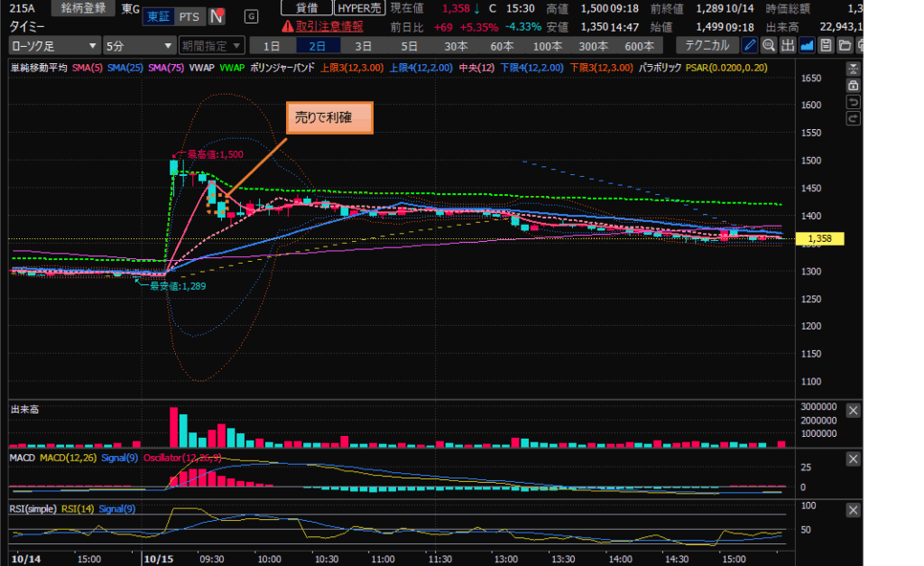The image size is (924, 566).
Task: Activate the pencil drawing tool
Action: [x=750, y=45]
